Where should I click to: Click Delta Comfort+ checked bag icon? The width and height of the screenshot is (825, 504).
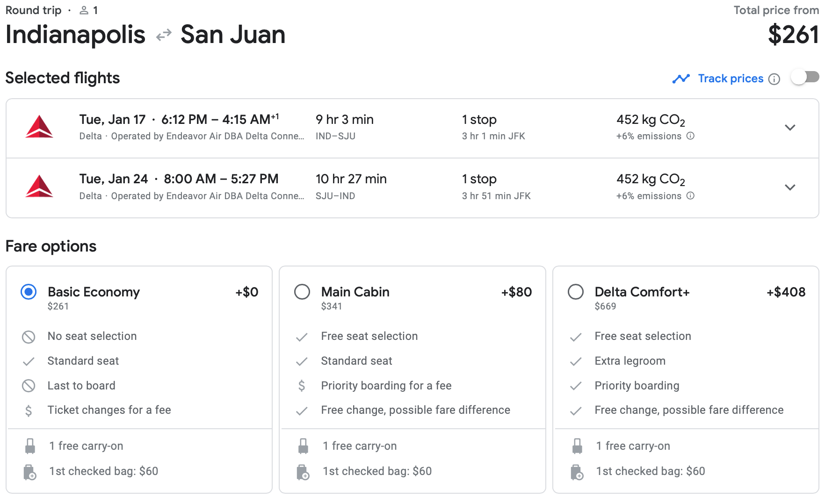[x=577, y=472]
